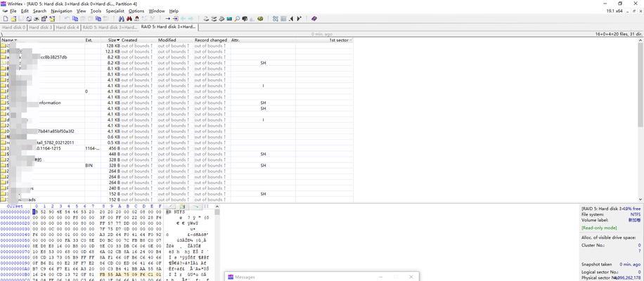Click the purple help book icon
The height and width of the screenshot is (281, 644).
(x=313, y=18)
